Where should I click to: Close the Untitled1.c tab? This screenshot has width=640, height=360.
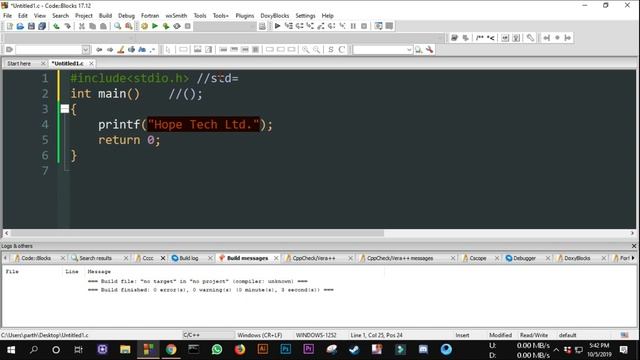91,64
